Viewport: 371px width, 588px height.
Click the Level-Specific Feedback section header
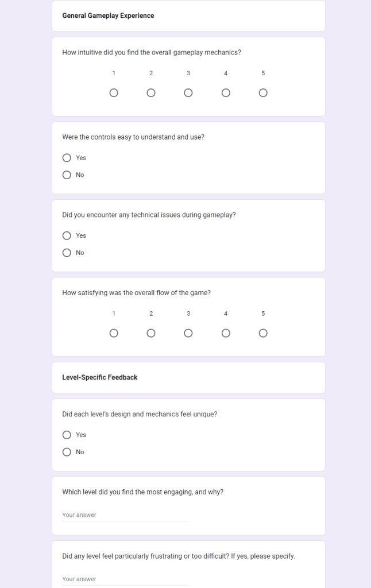[x=100, y=377]
